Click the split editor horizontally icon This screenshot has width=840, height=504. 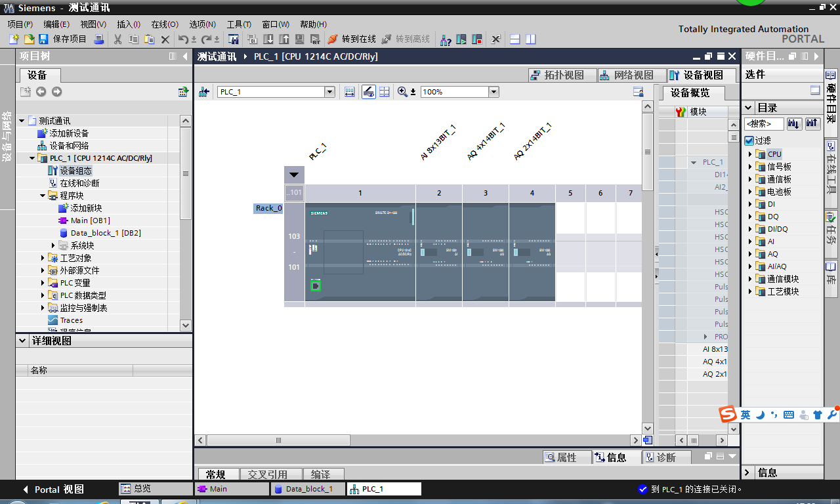coord(515,39)
